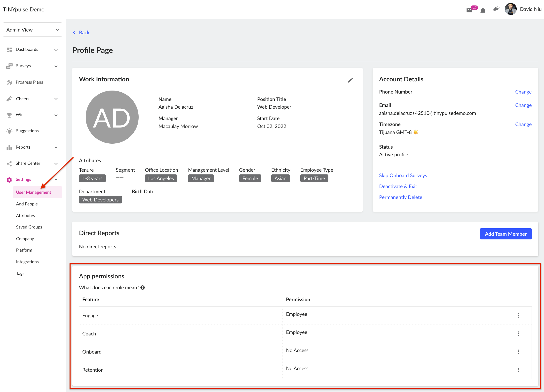Click manager name Macaulay Morrow
Screen dimensions: 544x392
[178, 126]
